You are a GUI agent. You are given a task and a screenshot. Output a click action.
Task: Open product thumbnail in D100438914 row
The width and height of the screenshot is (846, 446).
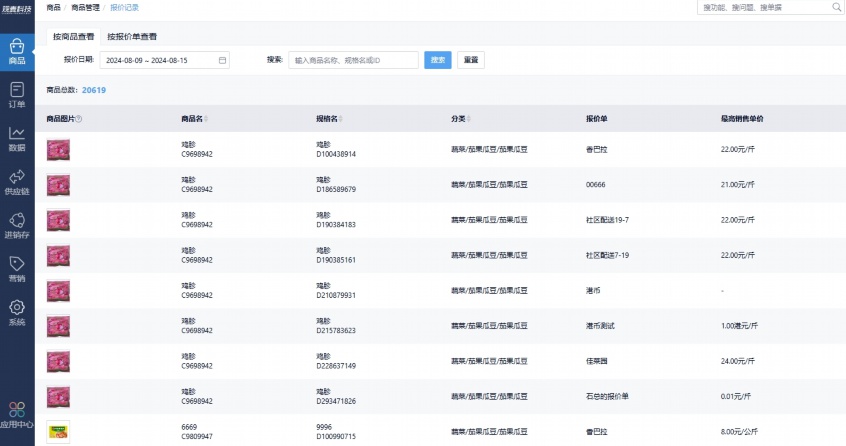58,150
